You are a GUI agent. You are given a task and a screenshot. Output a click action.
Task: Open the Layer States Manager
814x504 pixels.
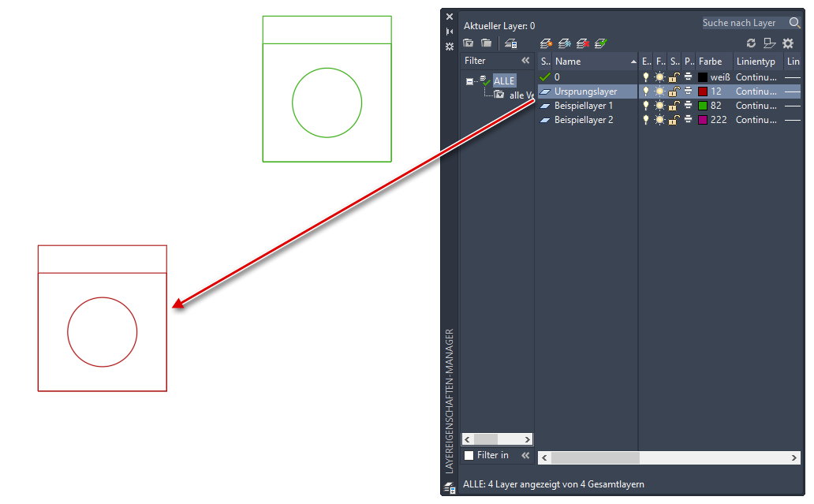coord(510,43)
